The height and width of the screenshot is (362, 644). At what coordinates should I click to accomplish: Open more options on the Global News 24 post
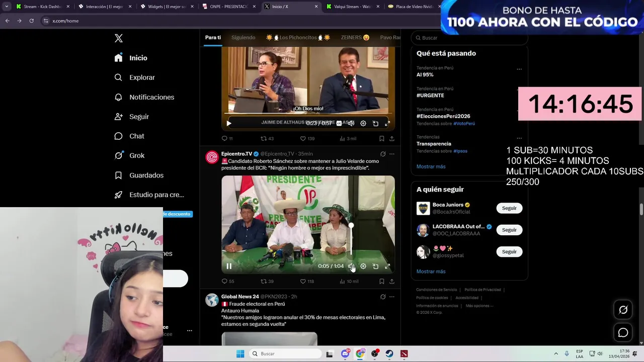pos(392,297)
